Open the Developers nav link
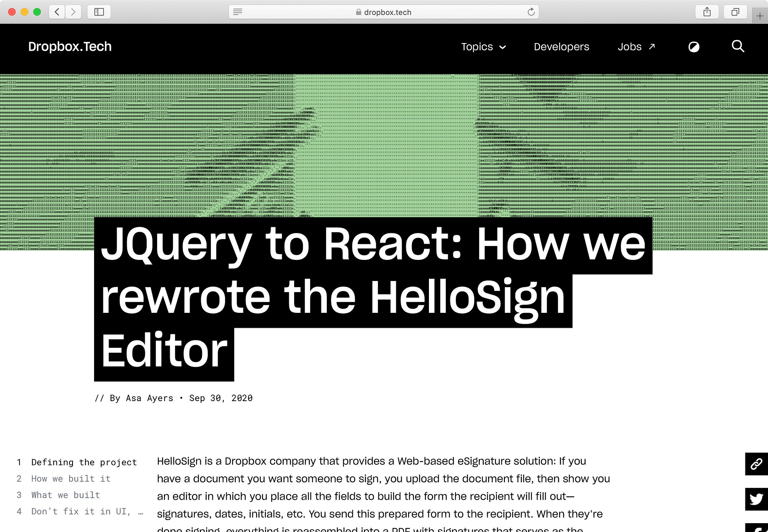Screen dimensions: 768x532 pyautogui.click(x=561, y=47)
